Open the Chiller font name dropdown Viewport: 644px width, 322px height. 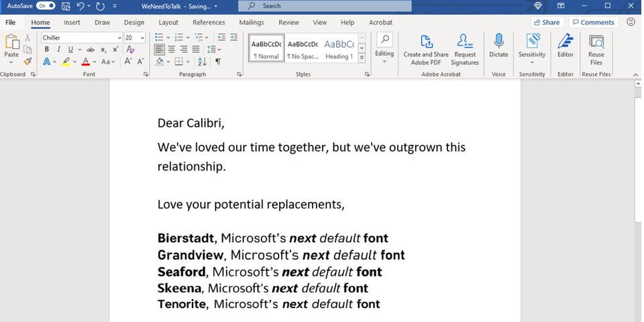[x=119, y=38]
